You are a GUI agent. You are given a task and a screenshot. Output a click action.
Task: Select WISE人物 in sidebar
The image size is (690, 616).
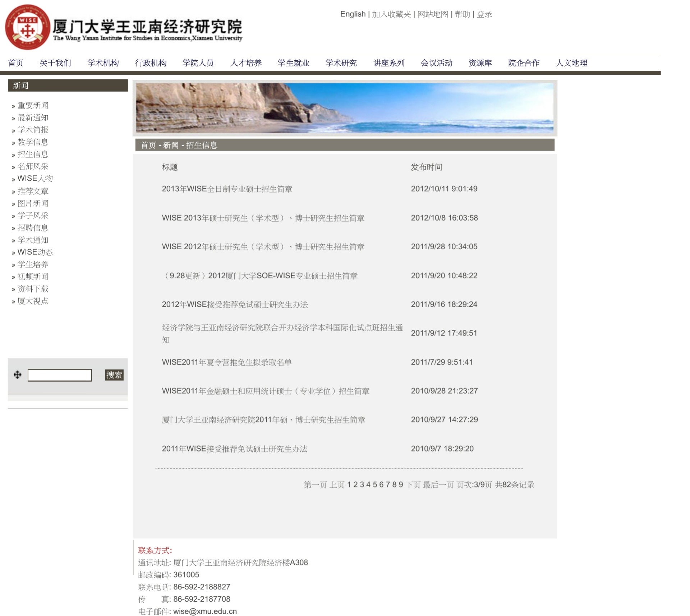(35, 179)
